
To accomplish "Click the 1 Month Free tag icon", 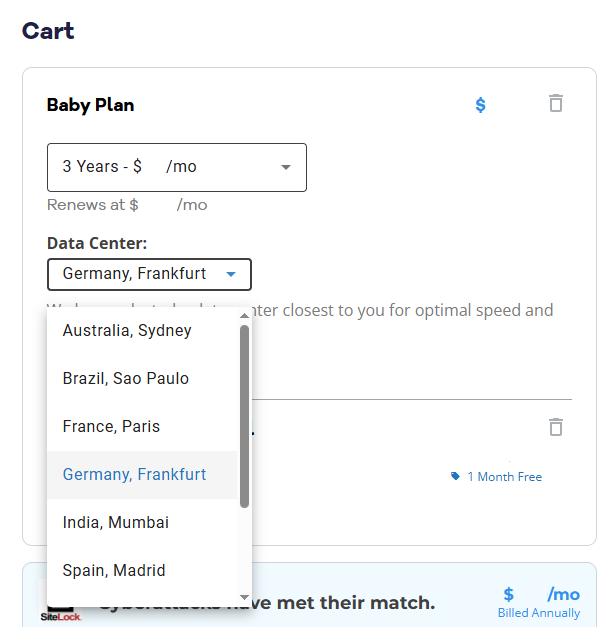I will click(456, 477).
